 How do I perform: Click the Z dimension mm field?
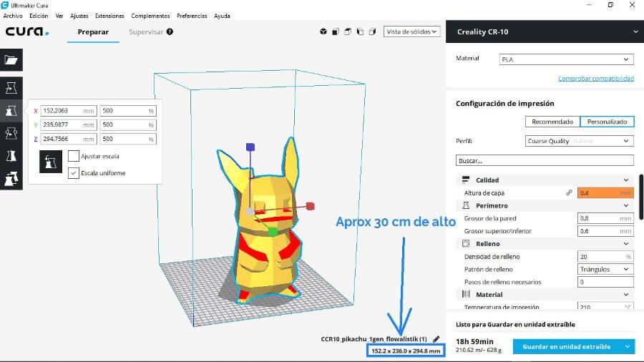coord(69,139)
